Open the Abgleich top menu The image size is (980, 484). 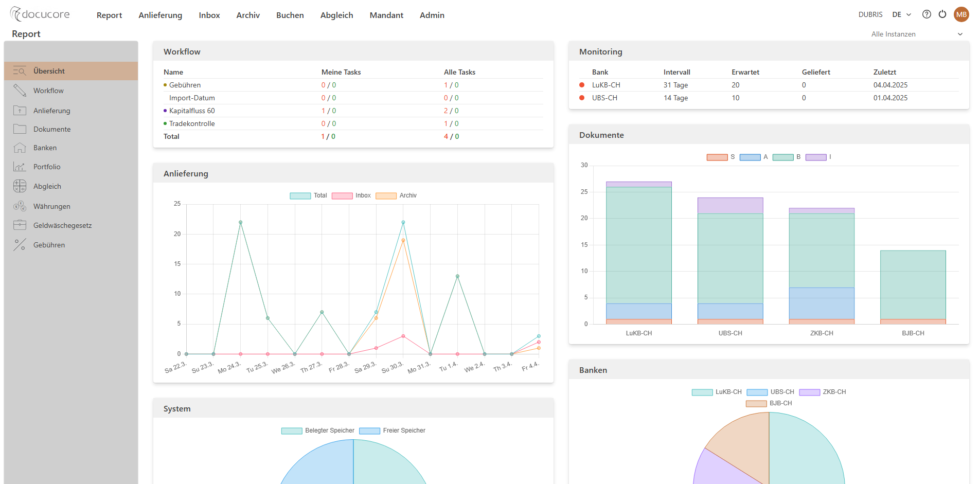[336, 15]
